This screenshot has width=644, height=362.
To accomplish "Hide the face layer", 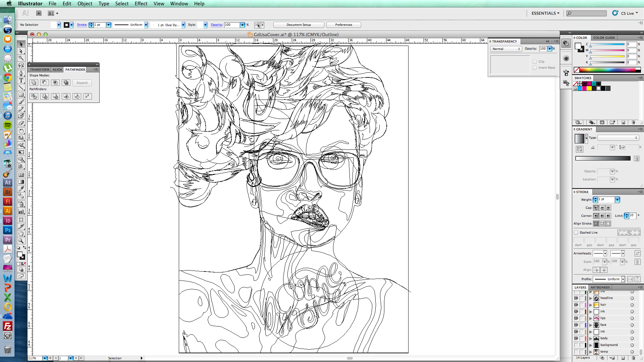I will coord(576,325).
